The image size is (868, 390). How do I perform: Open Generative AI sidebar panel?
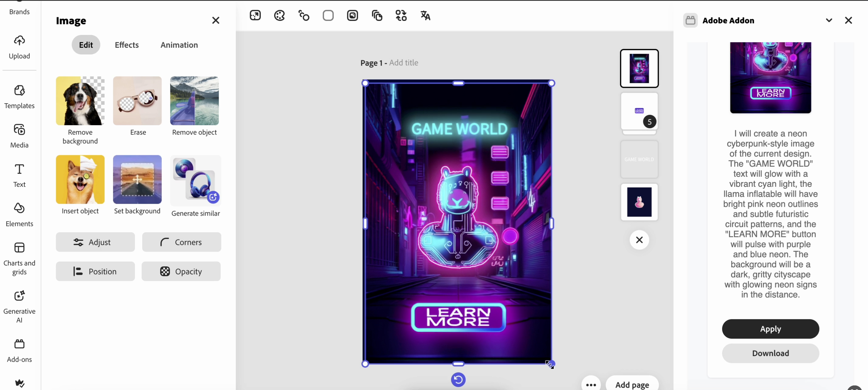point(19,306)
